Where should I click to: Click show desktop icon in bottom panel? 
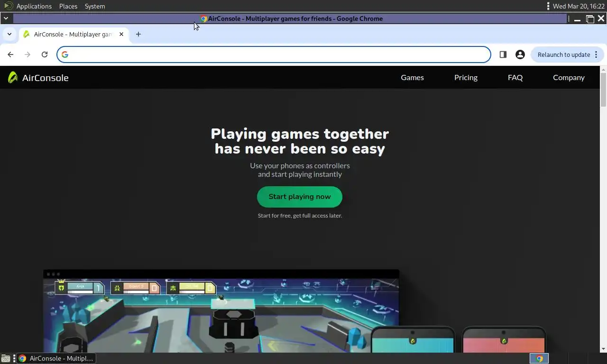pos(6,358)
